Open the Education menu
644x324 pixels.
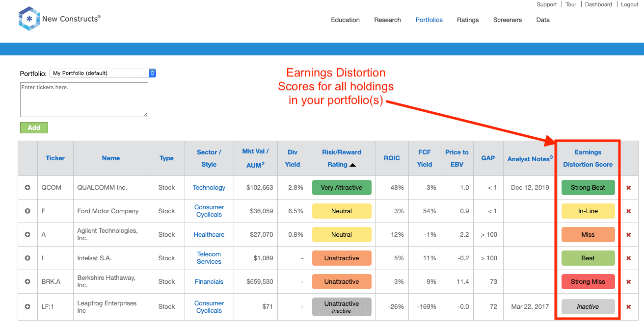click(346, 20)
